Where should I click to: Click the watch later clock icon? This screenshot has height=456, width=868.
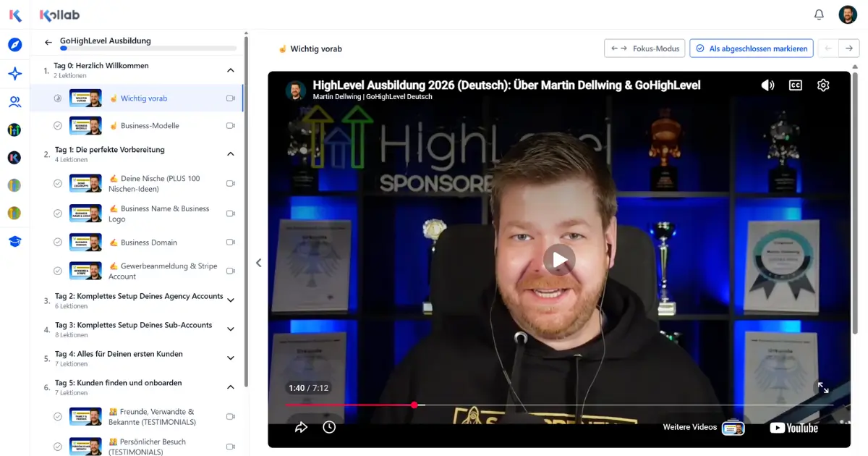(x=329, y=427)
